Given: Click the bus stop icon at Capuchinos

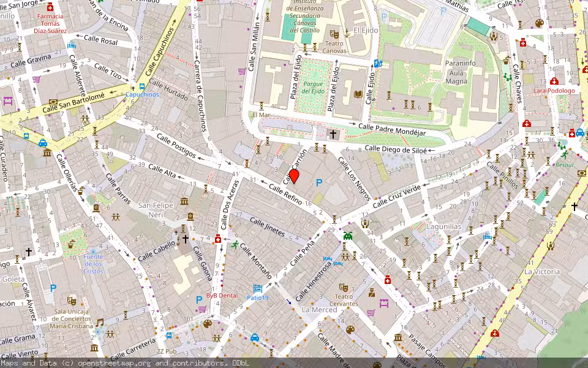Looking at the screenshot, I should point(142,86).
